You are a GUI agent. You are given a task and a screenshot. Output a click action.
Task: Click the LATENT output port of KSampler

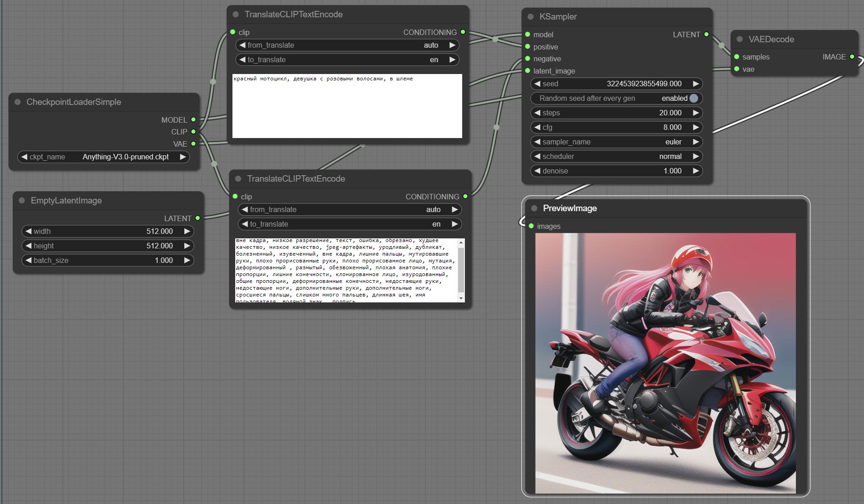coord(706,35)
